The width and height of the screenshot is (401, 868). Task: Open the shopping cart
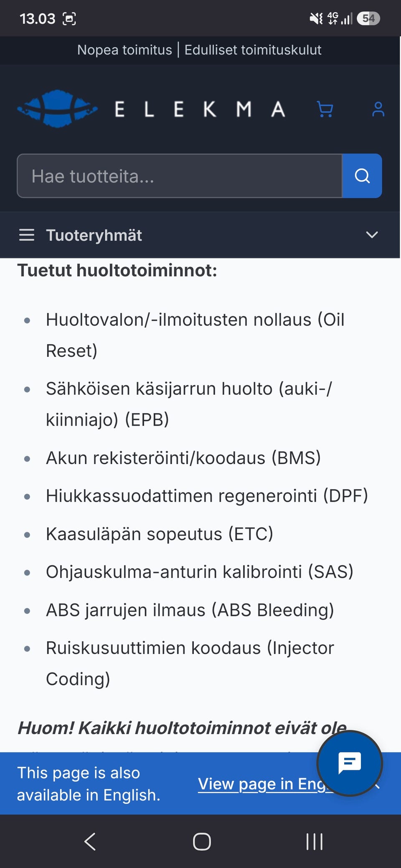tap(325, 109)
